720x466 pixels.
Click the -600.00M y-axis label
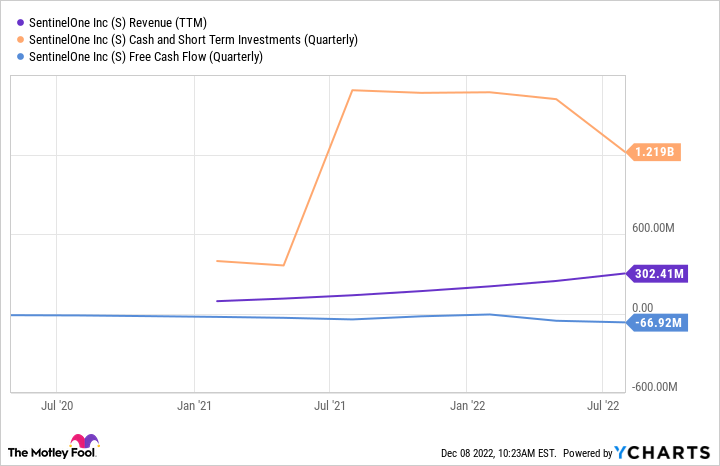click(x=654, y=387)
